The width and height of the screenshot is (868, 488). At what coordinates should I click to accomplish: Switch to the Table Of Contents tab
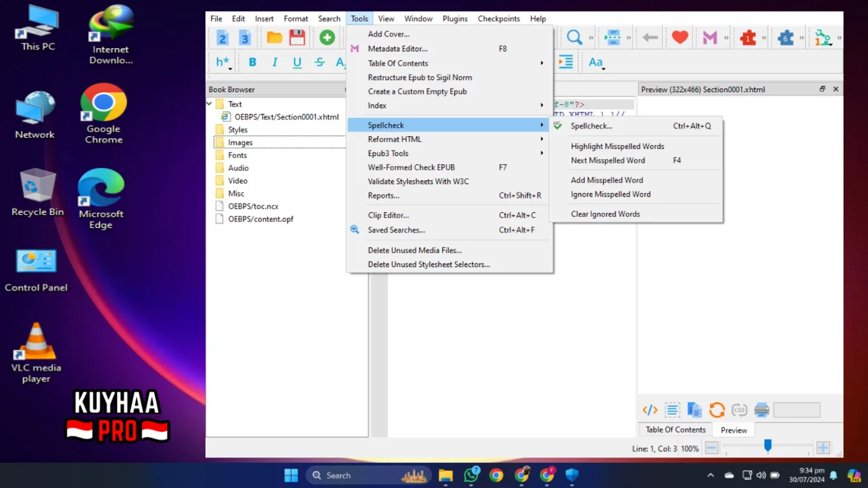675,430
